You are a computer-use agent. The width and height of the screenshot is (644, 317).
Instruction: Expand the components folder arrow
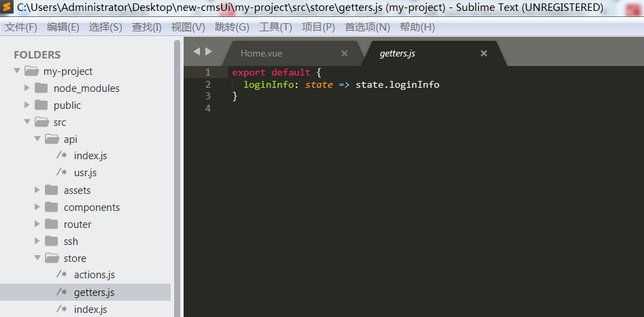tap(37, 207)
